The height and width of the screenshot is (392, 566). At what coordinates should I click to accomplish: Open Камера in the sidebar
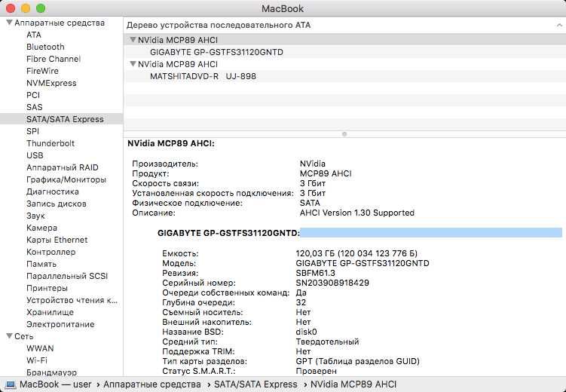click(42, 228)
